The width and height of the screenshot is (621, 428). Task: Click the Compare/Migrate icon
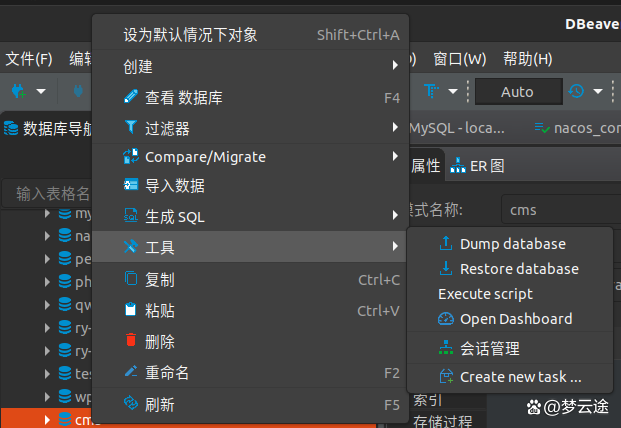coord(131,156)
